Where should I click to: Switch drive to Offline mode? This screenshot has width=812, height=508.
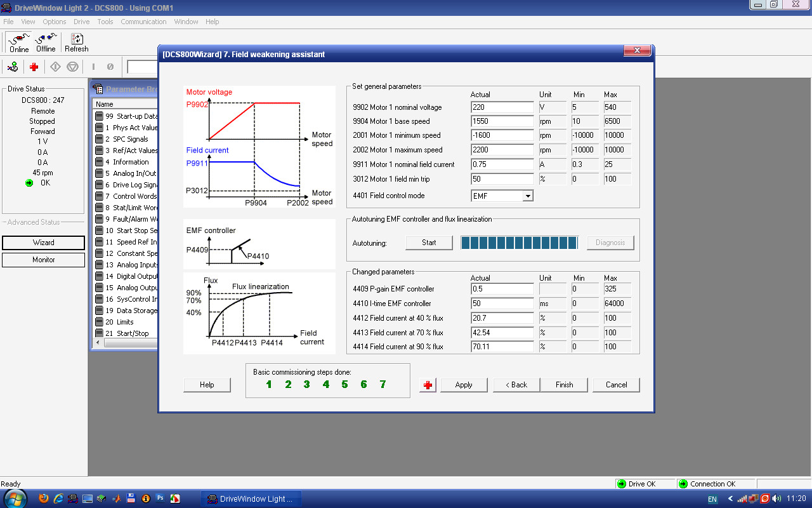[46, 43]
